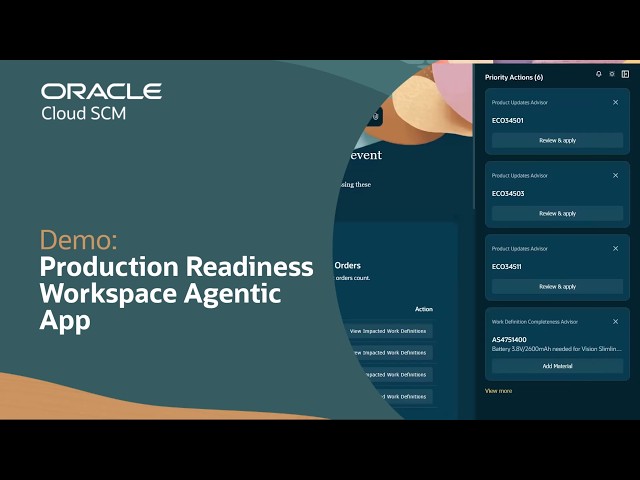Open the View more link
The height and width of the screenshot is (480, 640).
(x=498, y=391)
